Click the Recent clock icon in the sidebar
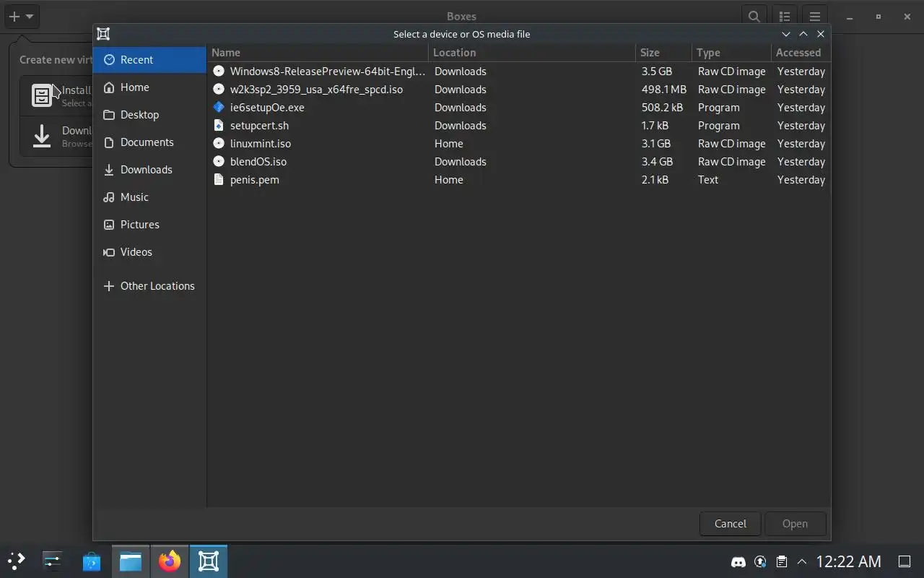This screenshot has height=578, width=924. coord(109,60)
